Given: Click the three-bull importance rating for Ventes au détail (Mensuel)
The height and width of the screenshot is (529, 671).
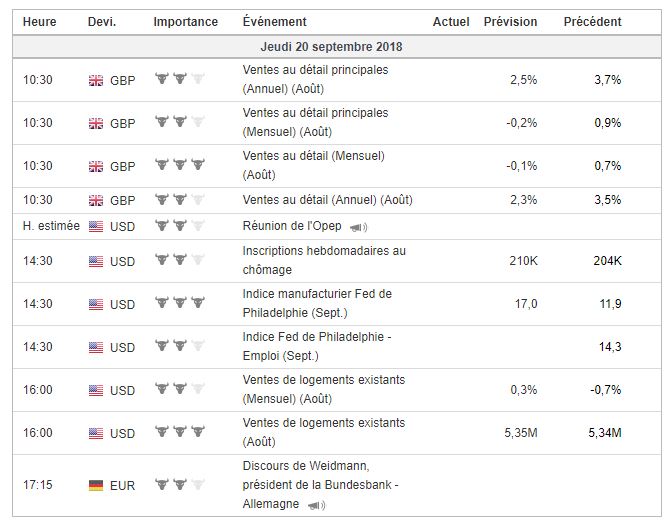Looking at the screenshot, I should 179,165.
